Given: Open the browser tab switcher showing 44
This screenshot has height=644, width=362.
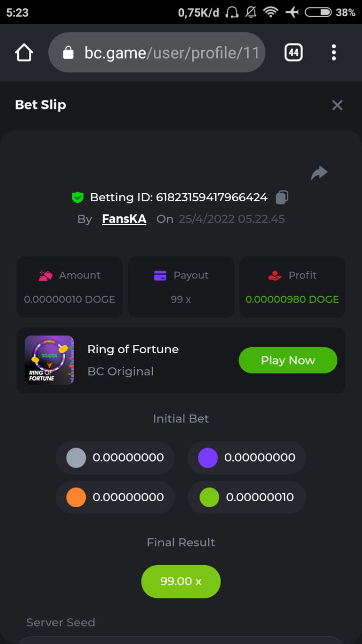Looking at the screenshot, I should coord(293,53).
